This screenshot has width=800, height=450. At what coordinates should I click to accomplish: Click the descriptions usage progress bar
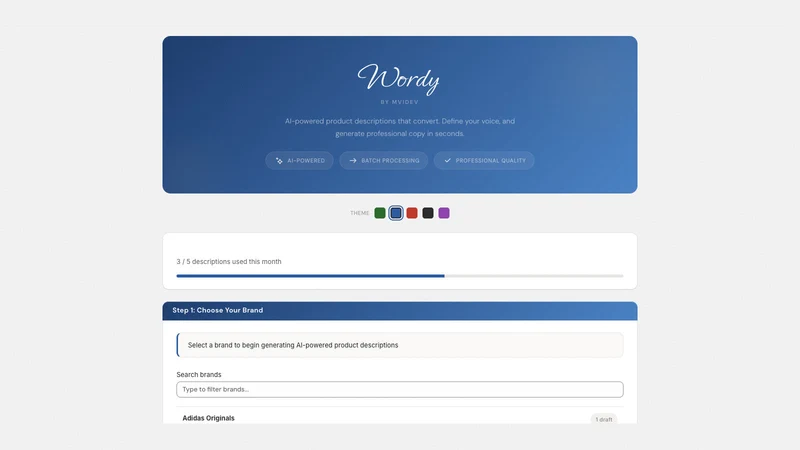coord(400,276)
